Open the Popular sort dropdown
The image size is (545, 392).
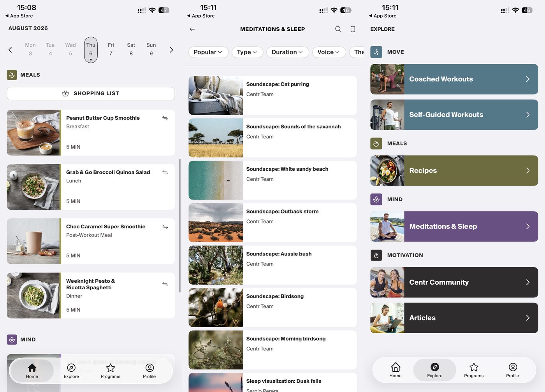pyautogui.click(x=208, y=52)
